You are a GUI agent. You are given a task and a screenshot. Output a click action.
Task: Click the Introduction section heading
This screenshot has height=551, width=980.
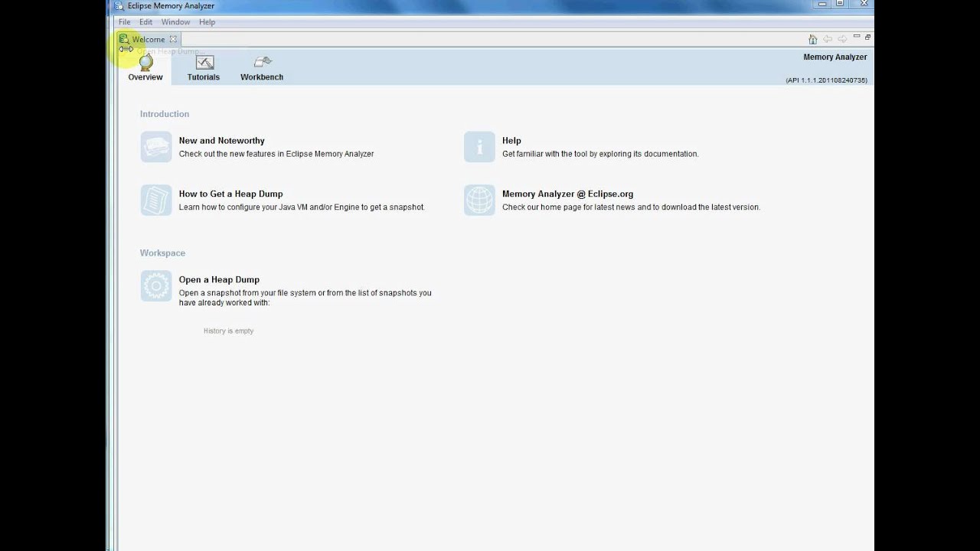coord(165,114)
